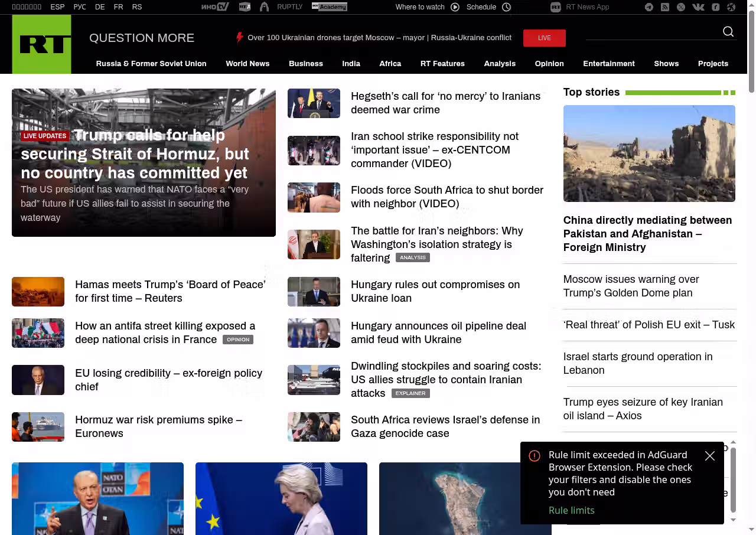756x535 pixels.
Task: Switch site language to DE
Action: [x=100, y=7]
